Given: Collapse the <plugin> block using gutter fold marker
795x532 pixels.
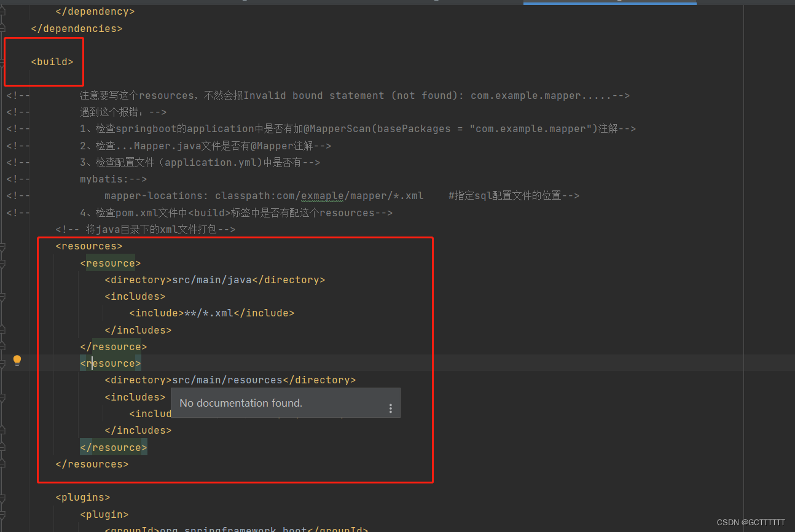Looking at the screenshot, I should click(x=2, y=514).
